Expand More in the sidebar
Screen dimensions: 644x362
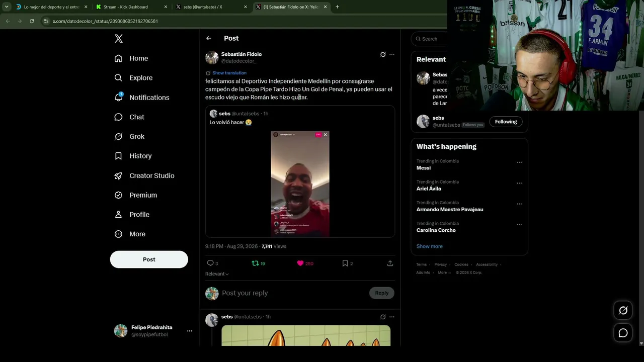point(130,234)
